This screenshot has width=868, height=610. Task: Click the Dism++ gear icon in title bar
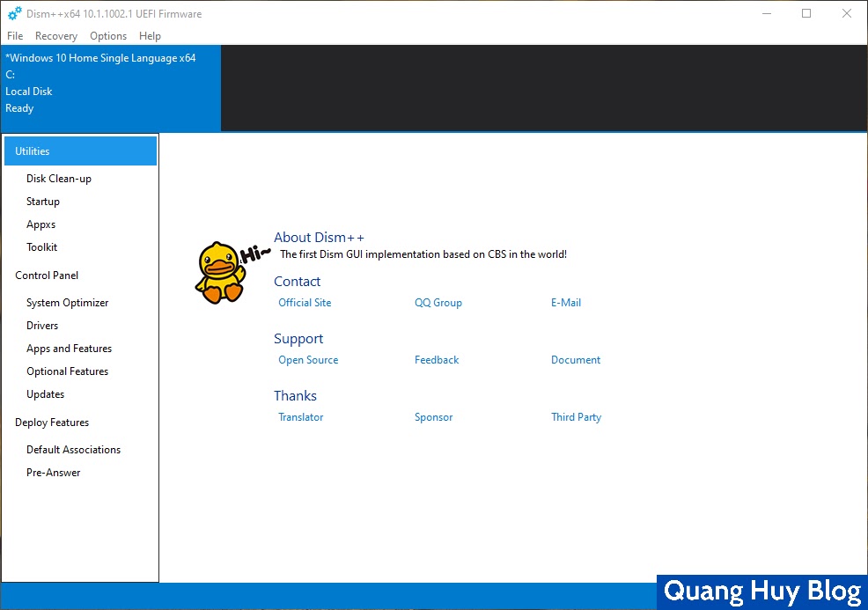[15, 14]
